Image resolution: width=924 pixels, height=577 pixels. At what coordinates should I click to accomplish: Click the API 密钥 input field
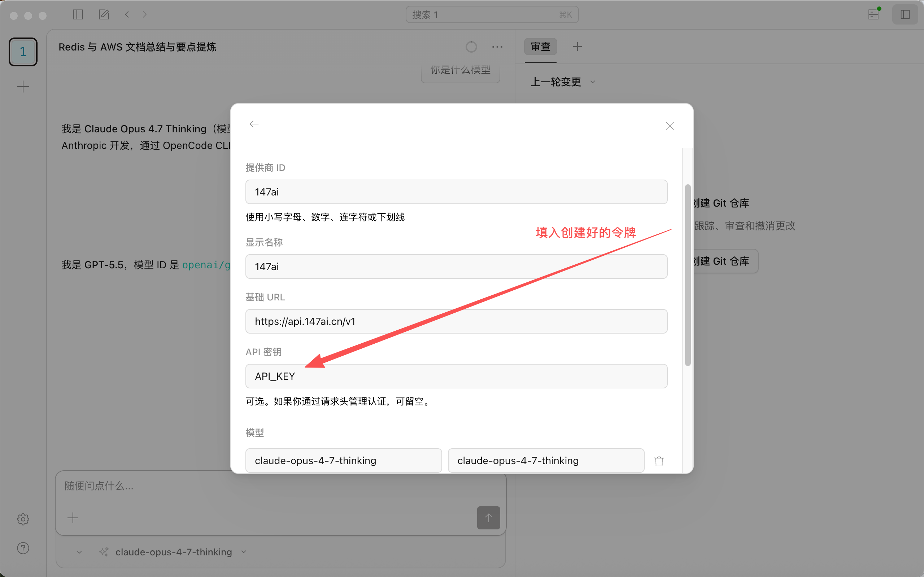[x=456, y=376]
